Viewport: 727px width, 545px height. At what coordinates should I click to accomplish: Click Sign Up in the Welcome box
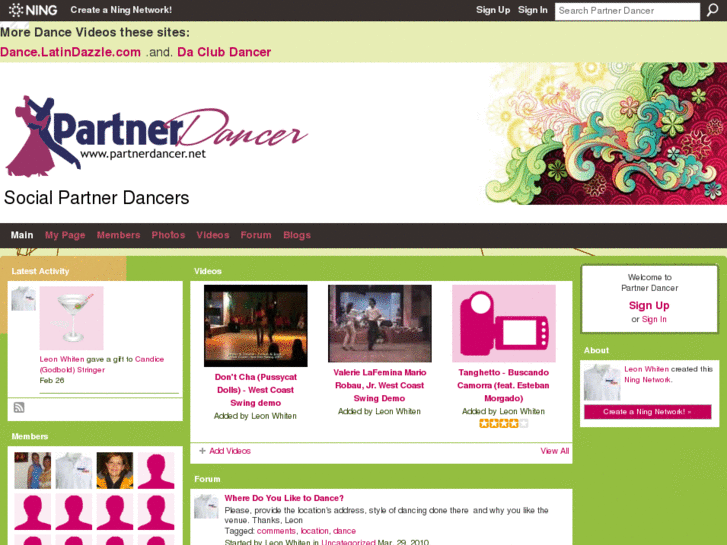click(x=649, y=306)
